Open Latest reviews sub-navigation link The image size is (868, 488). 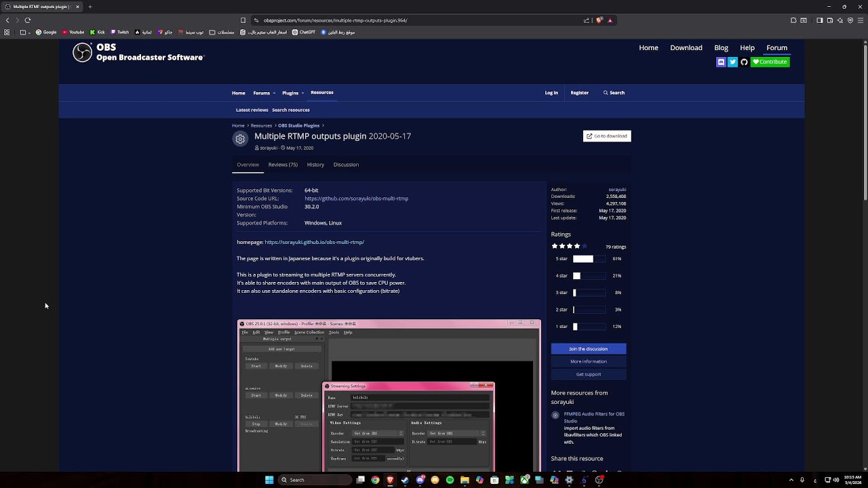point(252,110)
